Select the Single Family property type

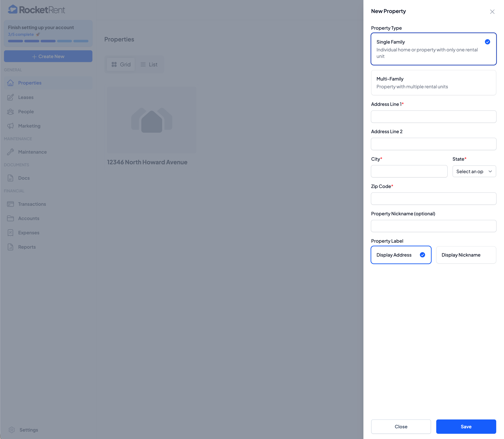tap(433, 49)
